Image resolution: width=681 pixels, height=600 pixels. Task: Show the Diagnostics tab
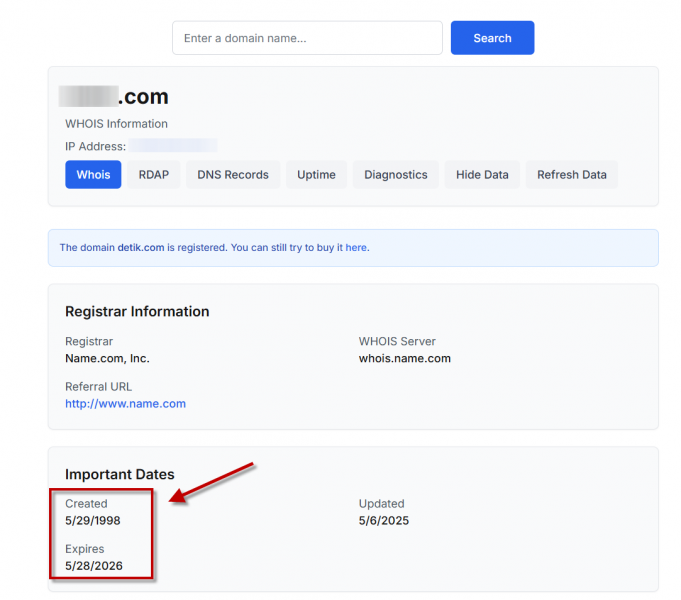(x=395, y=175)
